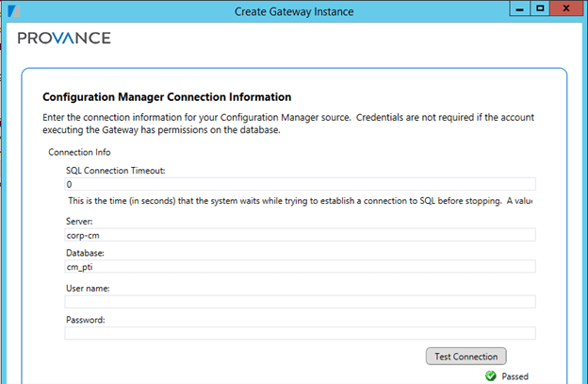Maximize the Create Gateway Instance window
The image size is (588, 384).
pos(540,8)
